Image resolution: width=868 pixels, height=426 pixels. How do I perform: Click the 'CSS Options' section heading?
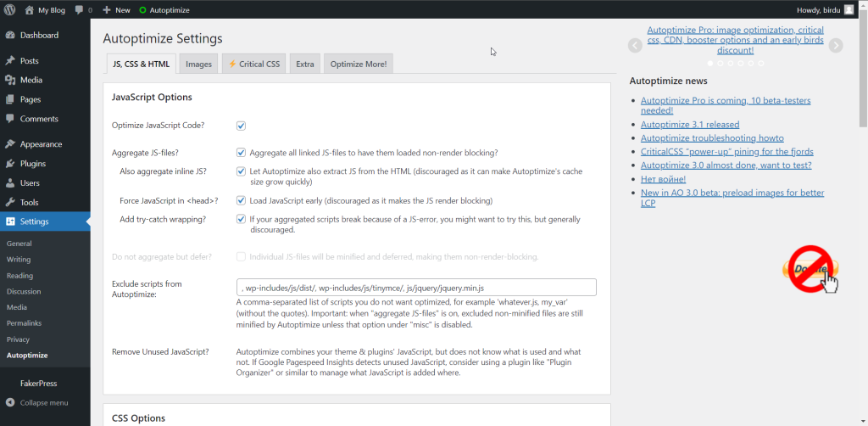point(138,418)
